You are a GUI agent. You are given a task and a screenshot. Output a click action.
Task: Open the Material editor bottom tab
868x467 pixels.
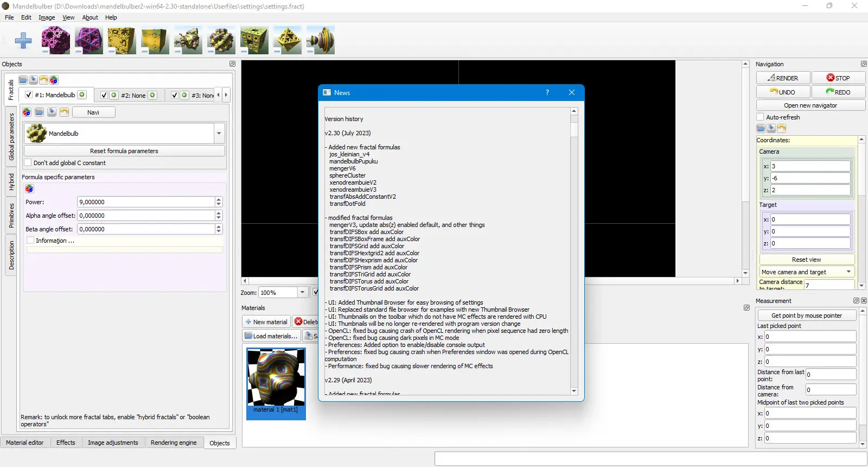coord(25,443)
